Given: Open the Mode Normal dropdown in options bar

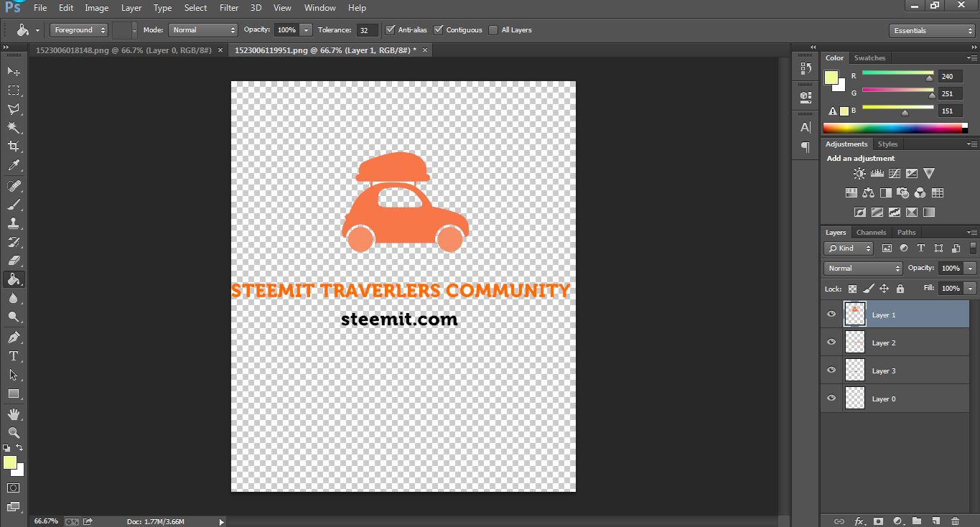Looking at the screenshot, I should pyautogui.click(x=203, y=30).
